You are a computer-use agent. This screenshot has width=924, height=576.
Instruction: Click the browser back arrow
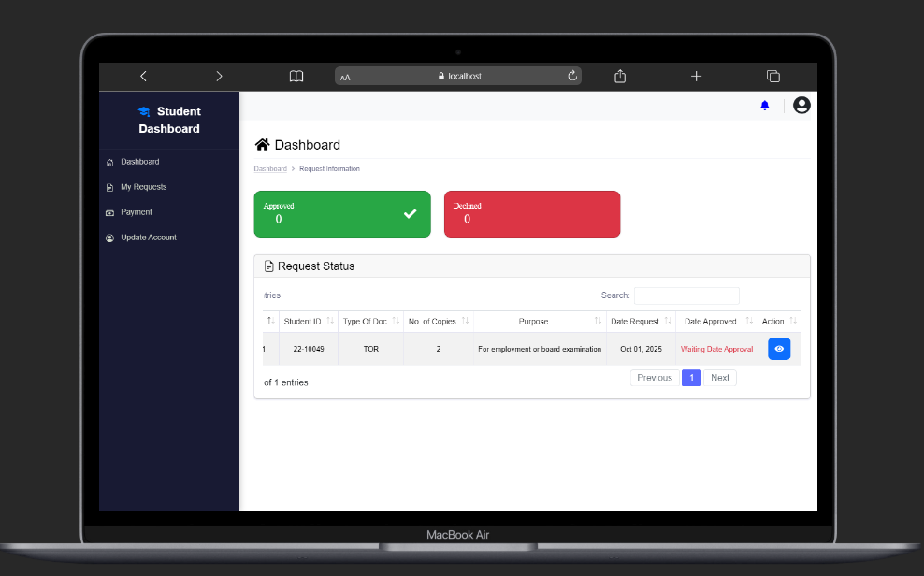pyautogui.click(x=143, y=77)
